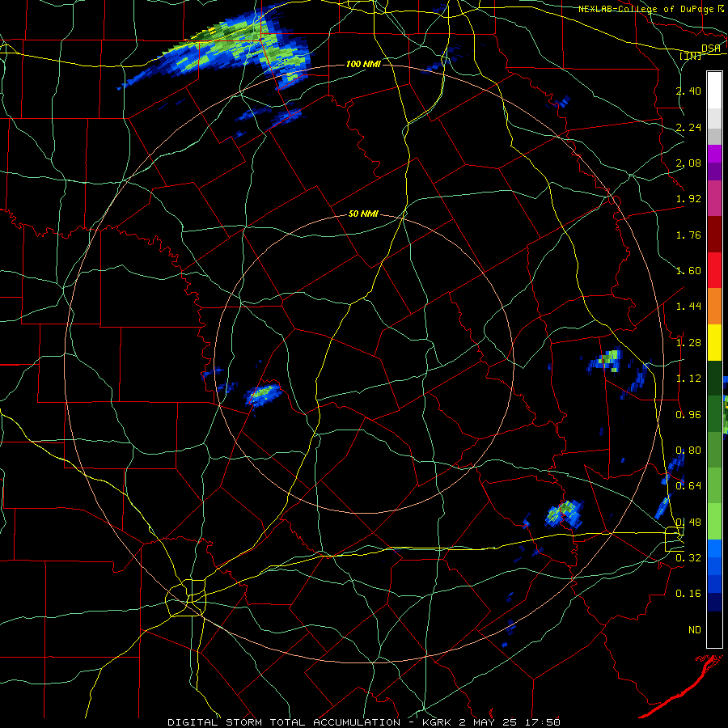The width and height of the screenshot is (728, 728).
Task: Click the '0.96' legend value
Action: click(x=688, y=415)
